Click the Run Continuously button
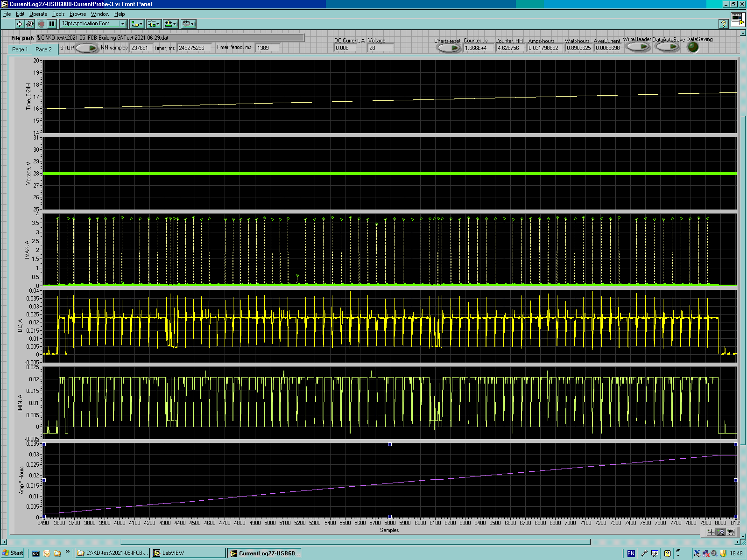This screenshot has width=747, height=560. (x=30, y=24)
